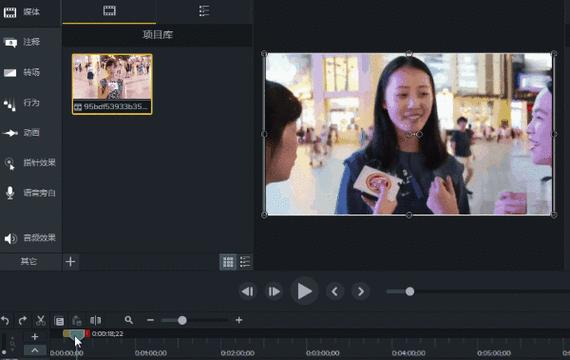
Task: Select the 95bdf53933b35 video clip thumbnail
Action: pyautogui.click(x=112, y=84)
